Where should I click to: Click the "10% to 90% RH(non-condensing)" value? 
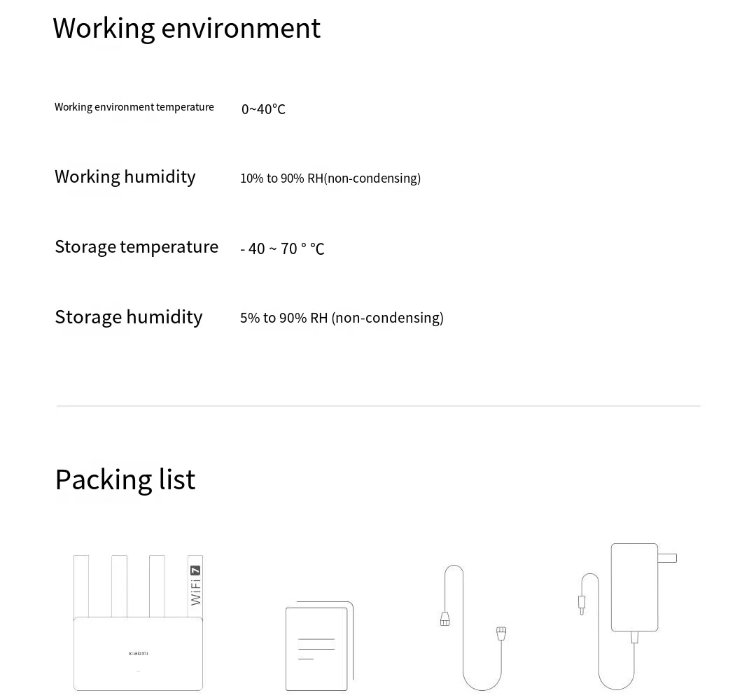(x=330, y=178)
